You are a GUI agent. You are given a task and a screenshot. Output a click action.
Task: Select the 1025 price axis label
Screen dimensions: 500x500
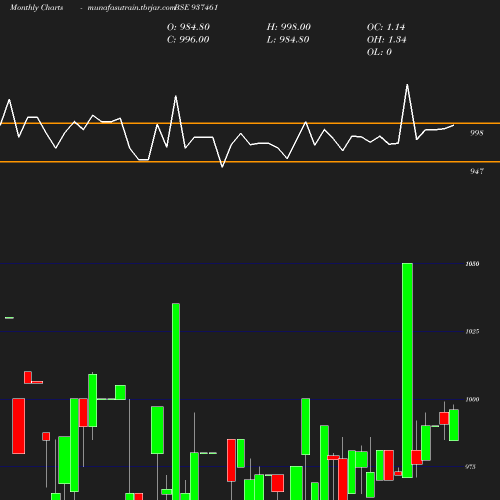[x=472, y=331]
